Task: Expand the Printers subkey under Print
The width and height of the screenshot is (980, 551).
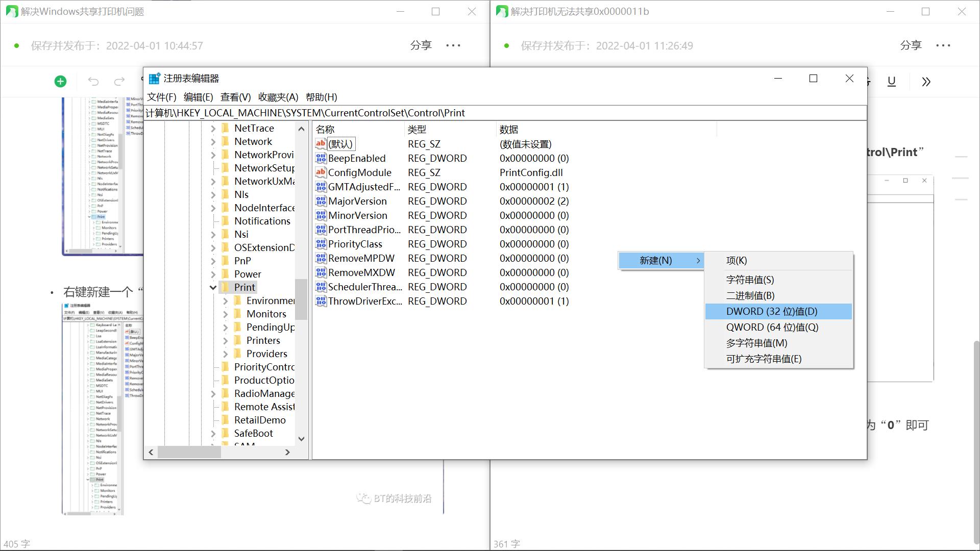Action: tap(226, 340)
